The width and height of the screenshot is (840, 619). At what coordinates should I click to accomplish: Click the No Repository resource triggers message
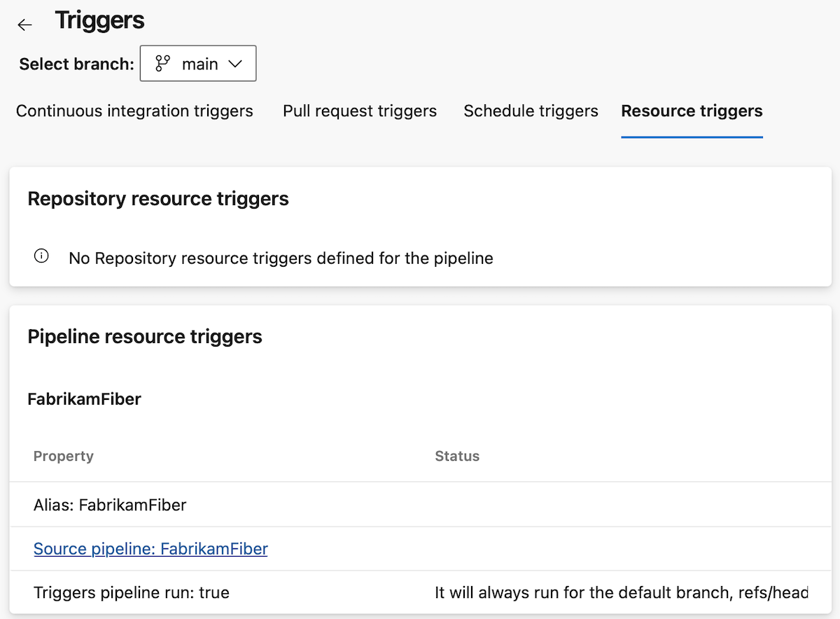tap(281, 258)
